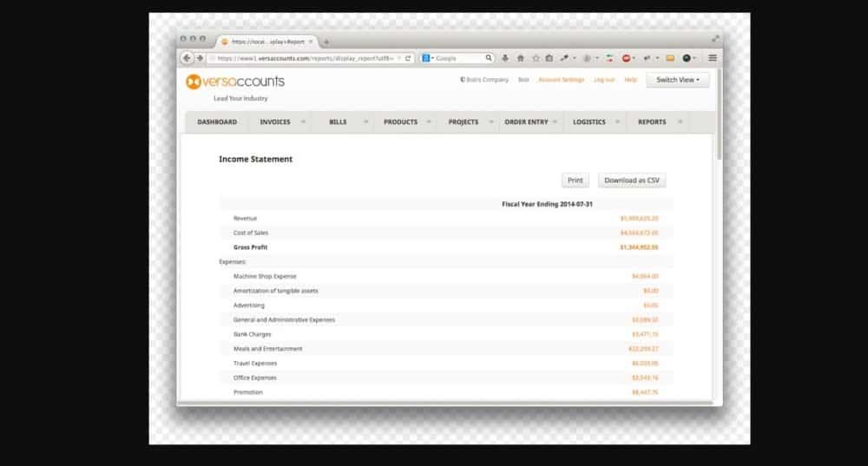
Task: Click the VersaAccounts logo
Action: tap(234, 82)
